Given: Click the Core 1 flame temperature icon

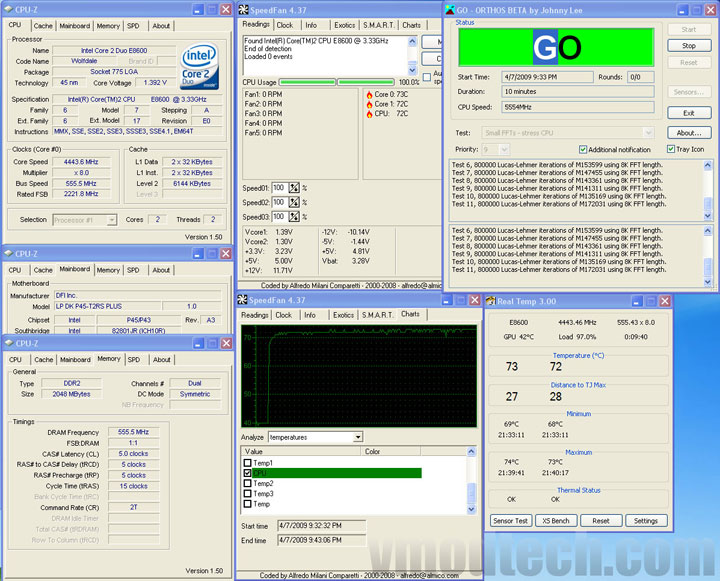Looking at the screenshot, I should click(x=369, y=104).
